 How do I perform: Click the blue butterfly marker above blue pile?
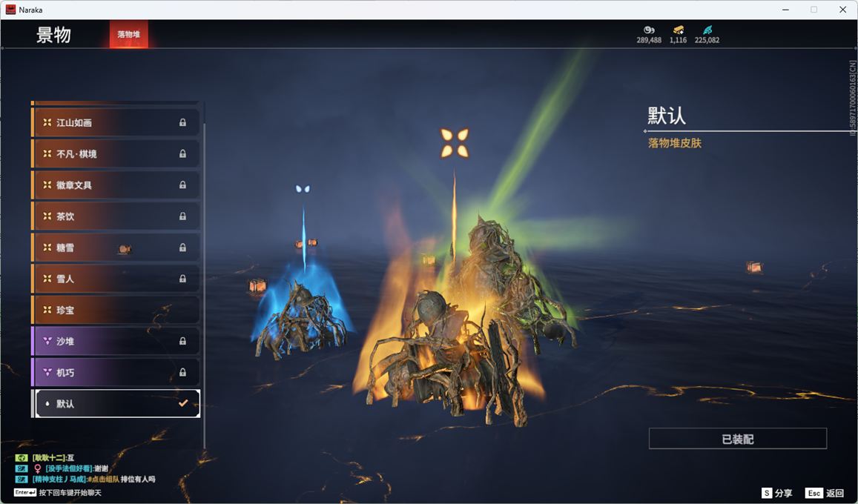click(x=303, y=189)
